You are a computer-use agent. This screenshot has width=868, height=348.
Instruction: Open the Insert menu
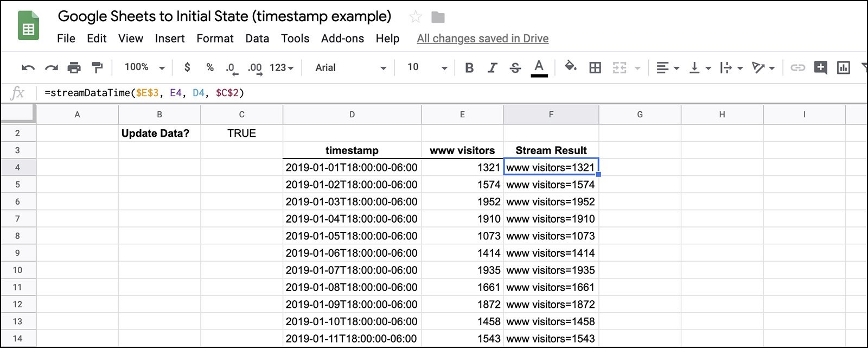tap(170, 39)
